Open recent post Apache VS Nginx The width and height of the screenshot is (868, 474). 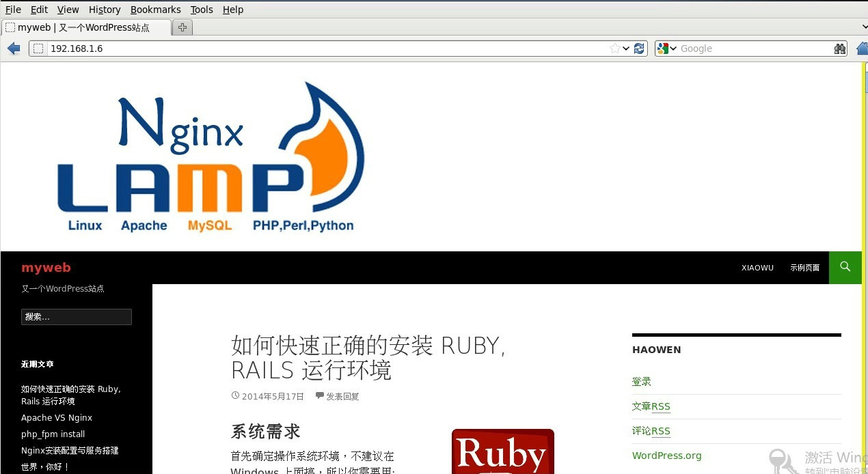click(57, 417)
